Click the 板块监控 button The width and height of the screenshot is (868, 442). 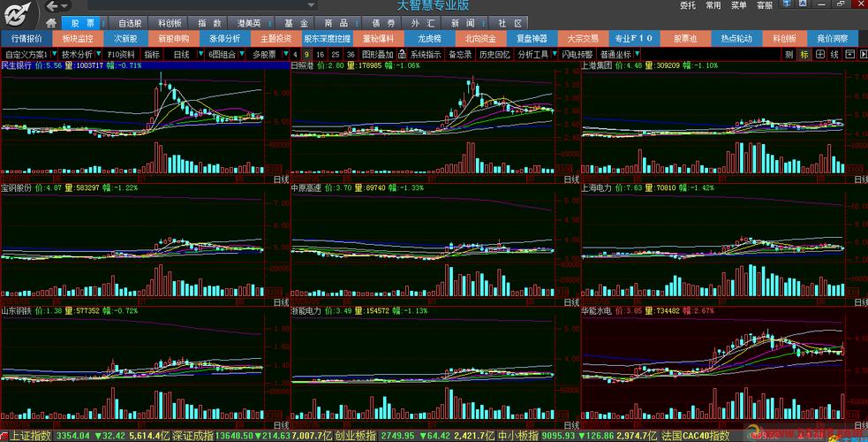pos(78,39)
